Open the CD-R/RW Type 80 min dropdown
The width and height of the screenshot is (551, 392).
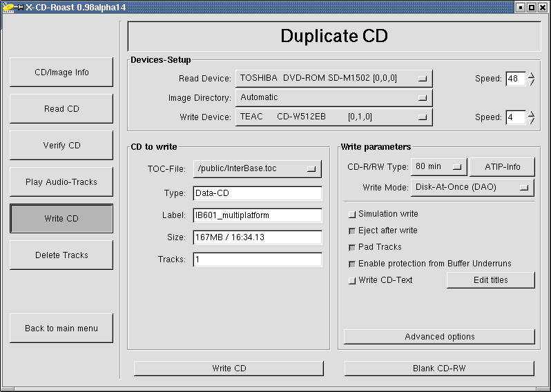pyautogui.click(x=439, y=166)
